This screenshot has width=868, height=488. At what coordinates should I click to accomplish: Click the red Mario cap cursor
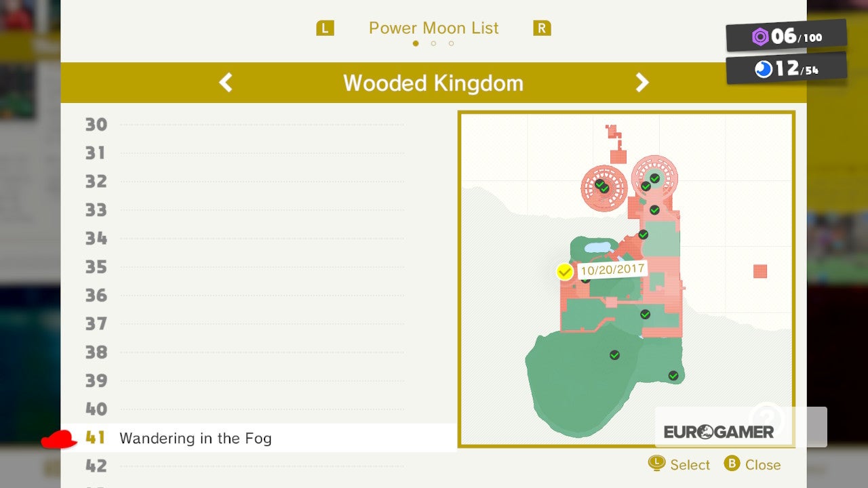pos(59,440)
